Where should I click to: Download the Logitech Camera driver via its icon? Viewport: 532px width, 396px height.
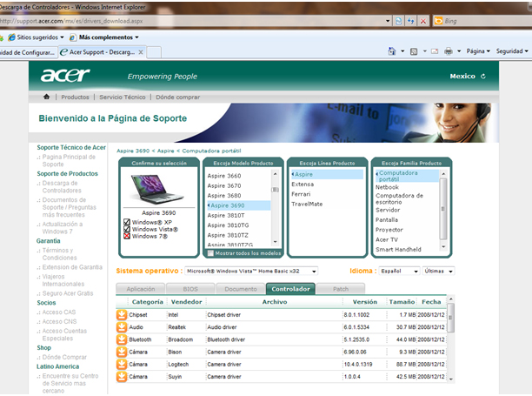tap(122, 364)
